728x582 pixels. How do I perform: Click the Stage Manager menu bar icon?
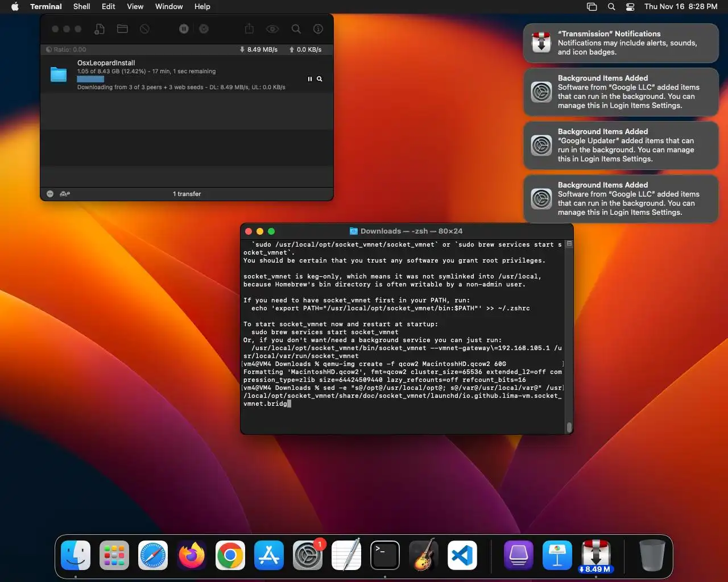591,7
